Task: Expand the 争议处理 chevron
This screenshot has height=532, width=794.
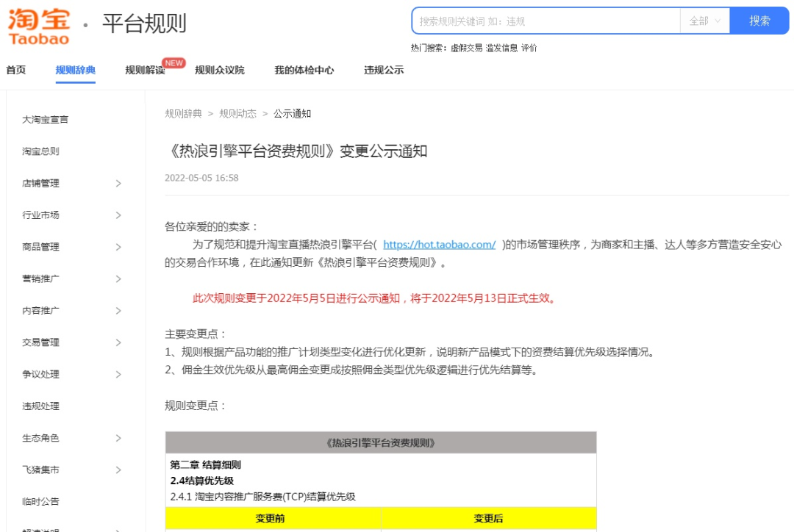Action: click(x=118, y=375)
